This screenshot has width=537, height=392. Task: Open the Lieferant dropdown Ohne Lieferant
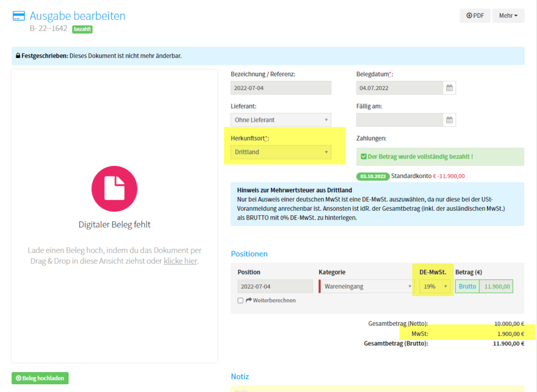281,120
